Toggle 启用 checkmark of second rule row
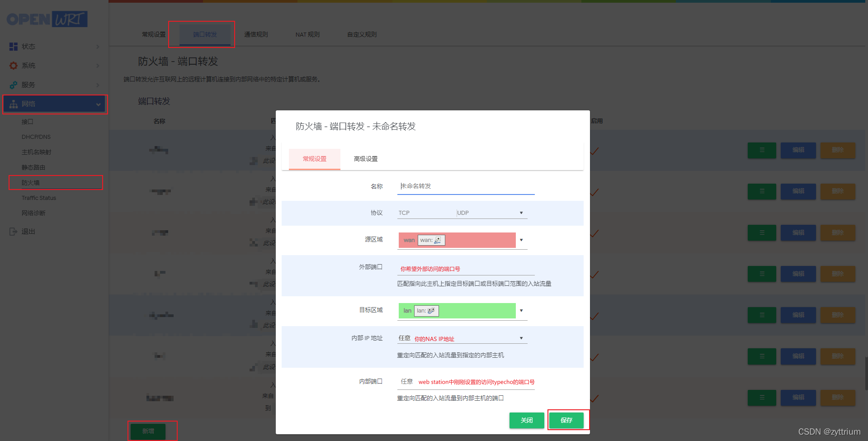The height and width of the screenshot is (441, 868). 594,192
